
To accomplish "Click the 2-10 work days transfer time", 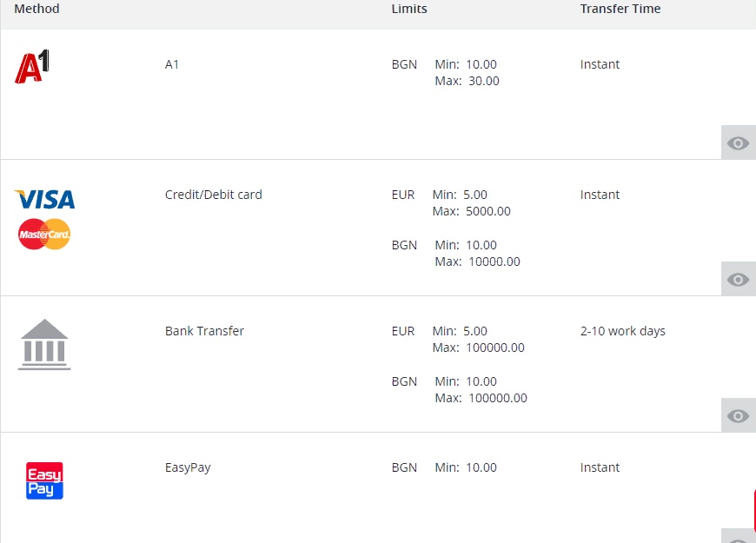I will pos(623,331).
